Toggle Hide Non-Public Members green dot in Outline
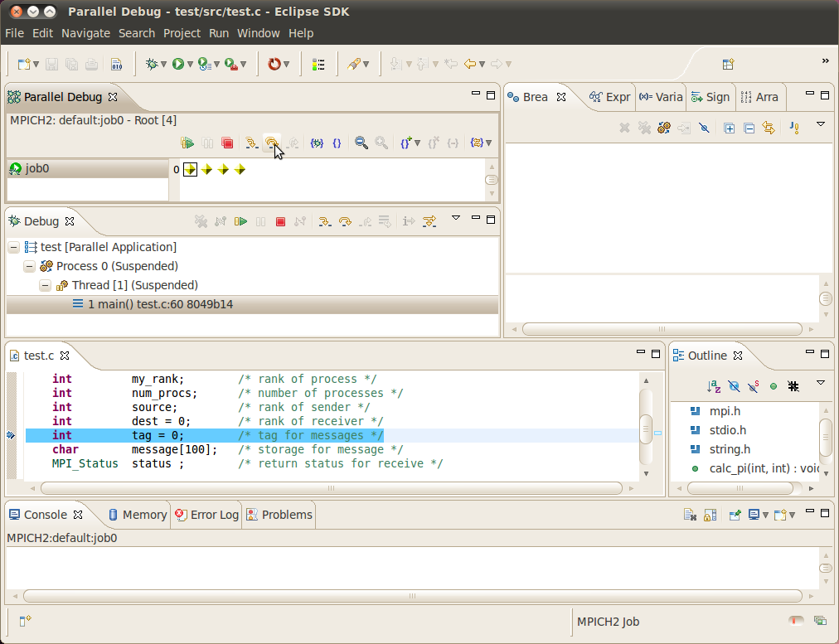The width and height of the screenshot is (839, 644). point(774,386)
